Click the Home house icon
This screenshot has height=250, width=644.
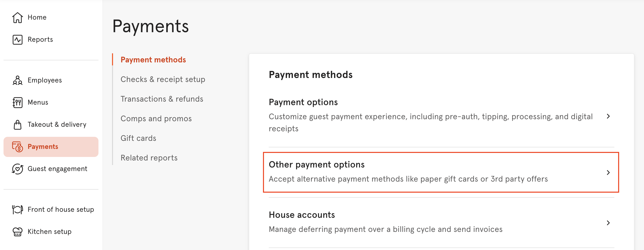(x=17, y=17)
